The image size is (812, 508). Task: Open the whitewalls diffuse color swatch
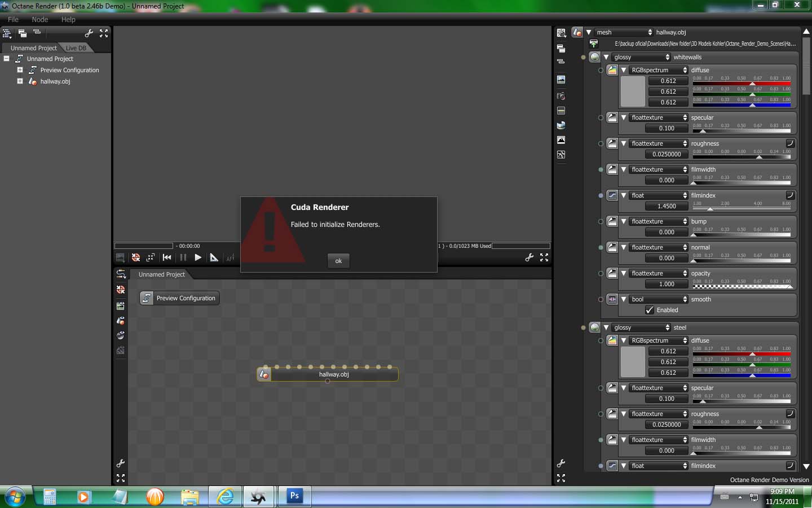point(633,91)
